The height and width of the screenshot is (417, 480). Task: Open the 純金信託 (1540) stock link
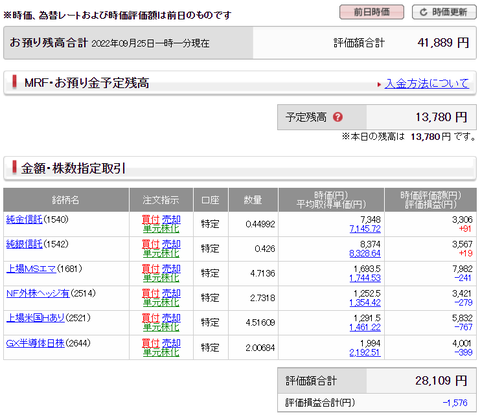(x=24, y=219)
